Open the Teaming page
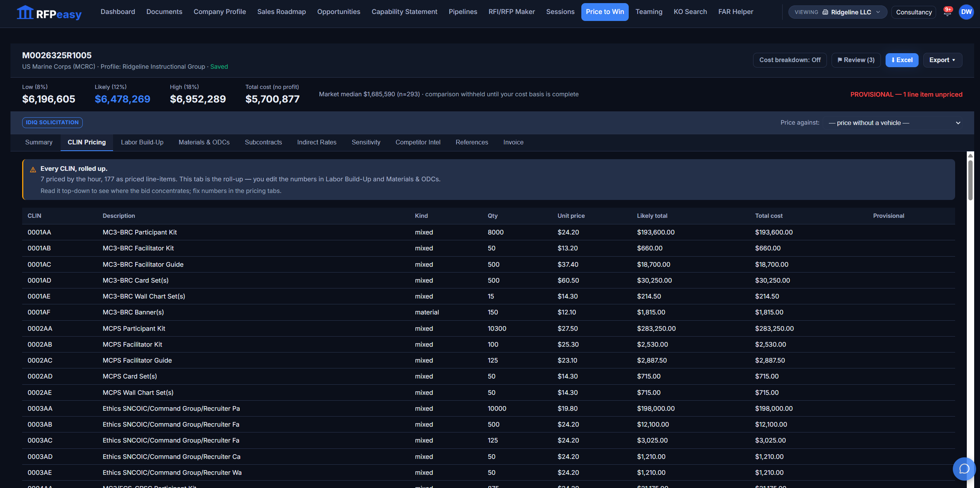 (x=649, y=12)
